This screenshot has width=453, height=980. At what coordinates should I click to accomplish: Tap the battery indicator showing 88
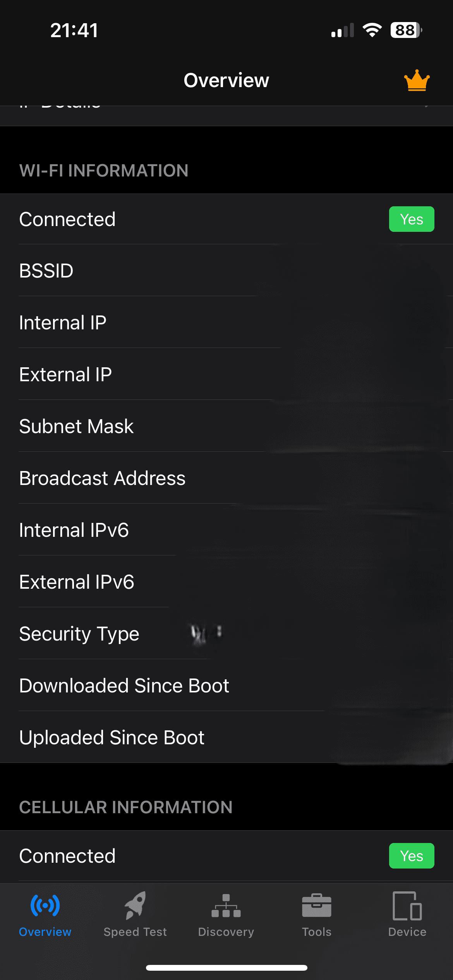pyautogui.click(x=406, y=30)
